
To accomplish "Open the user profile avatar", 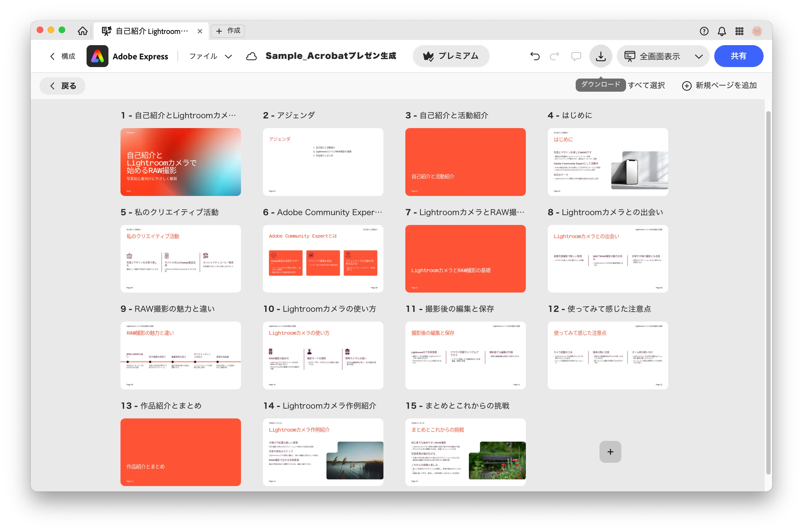I will [x=757, y=31].
